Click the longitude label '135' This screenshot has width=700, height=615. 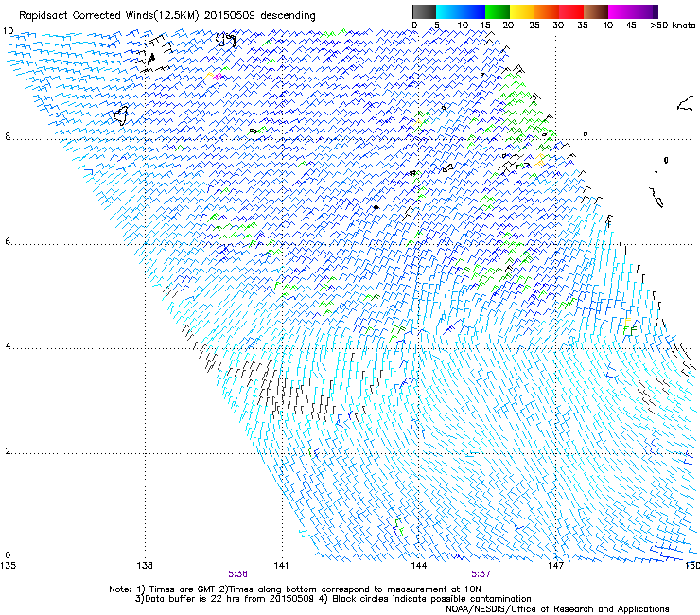[x=8, y=566]
